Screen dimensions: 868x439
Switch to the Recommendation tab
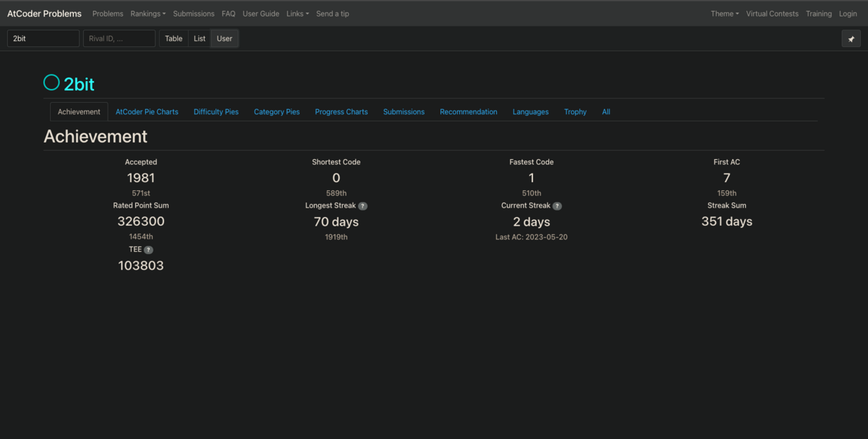click(469, 111)
